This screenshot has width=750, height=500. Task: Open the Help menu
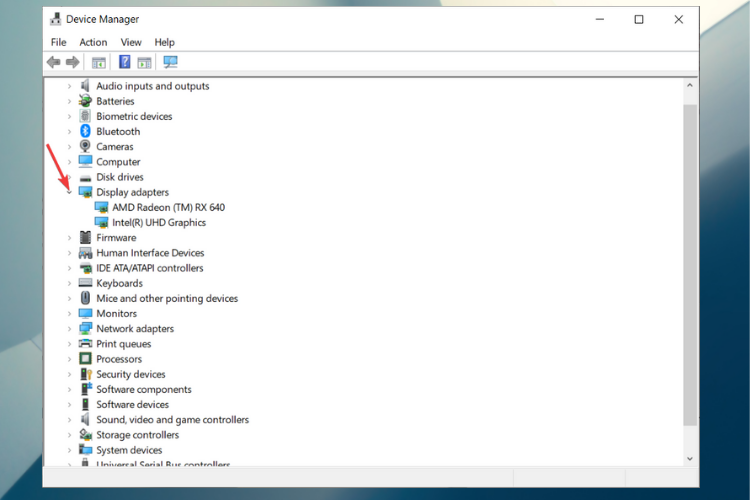pyautogui.click(x=164, y=42)
